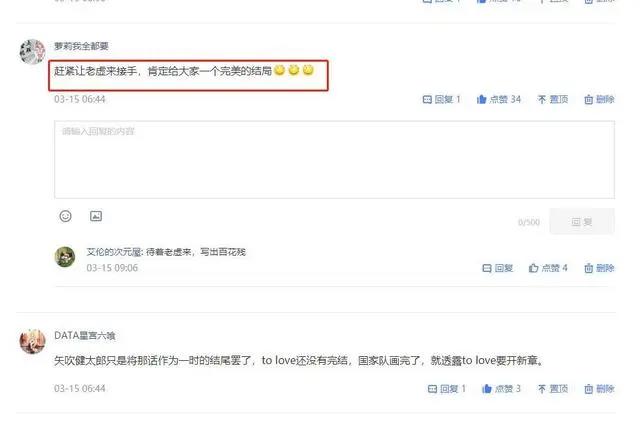Delete the comment with 34 likes
Image resolution: width=640 pixels, height=427 pixels.
[599, 99]
